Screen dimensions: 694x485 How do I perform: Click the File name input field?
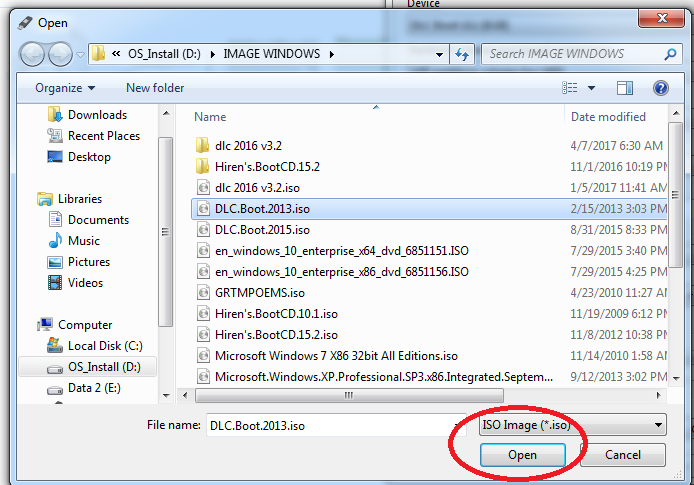click(x=336, y=425)
